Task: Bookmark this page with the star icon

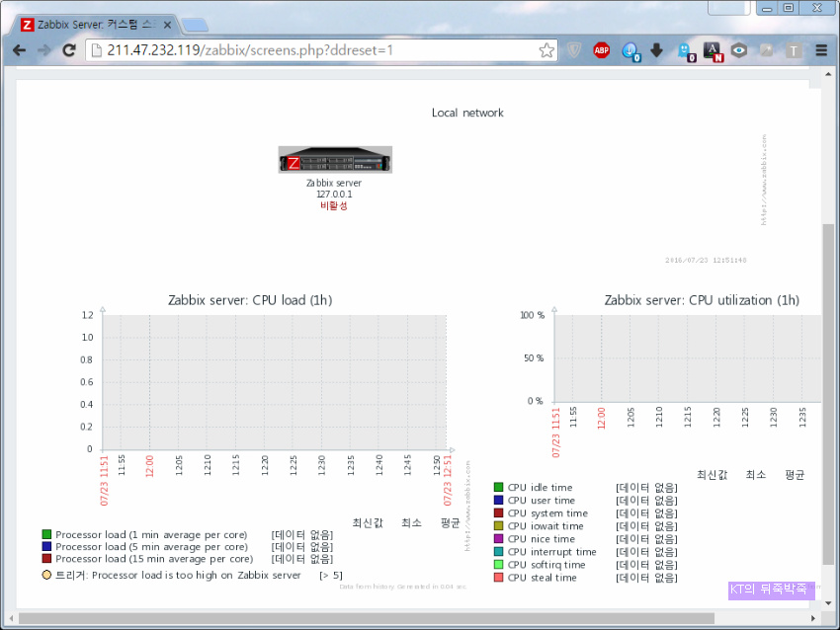Action: coord(546,50)
